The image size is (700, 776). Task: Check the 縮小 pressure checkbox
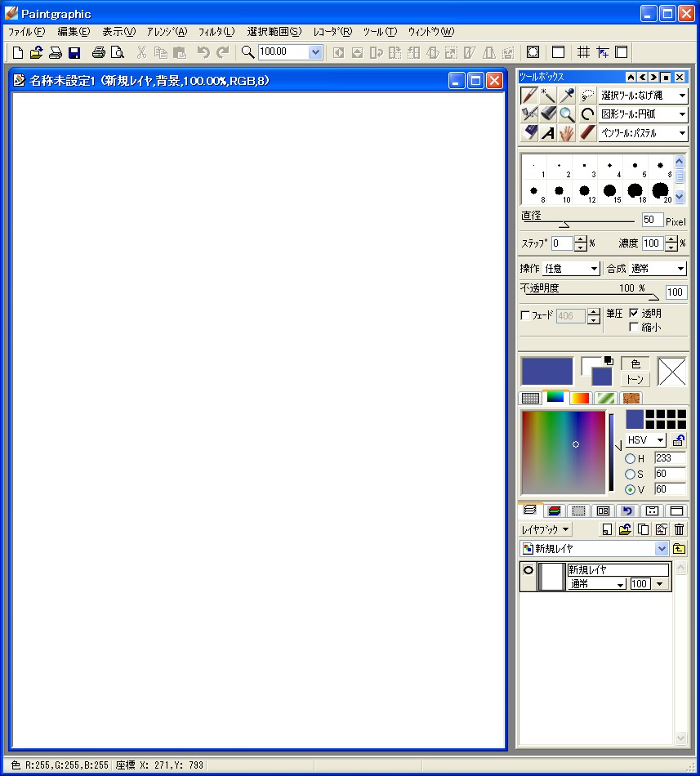pyautogui.click(x=634, y=327)
